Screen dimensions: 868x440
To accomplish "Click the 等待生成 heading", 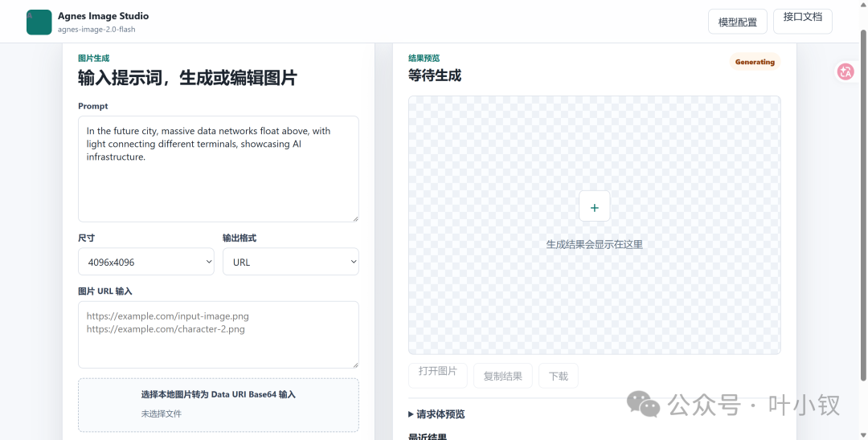I will 435,75.
